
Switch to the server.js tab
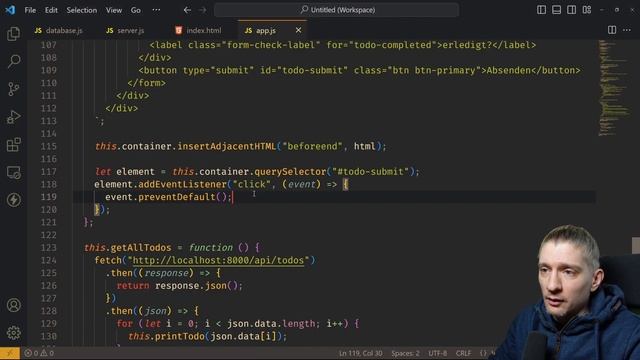click(125, 31)
